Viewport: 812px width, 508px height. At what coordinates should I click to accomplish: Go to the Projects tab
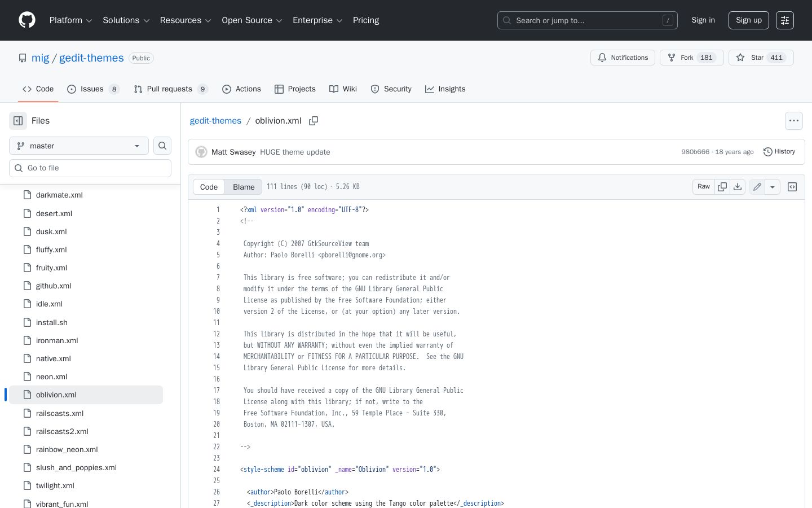(295, 89)
